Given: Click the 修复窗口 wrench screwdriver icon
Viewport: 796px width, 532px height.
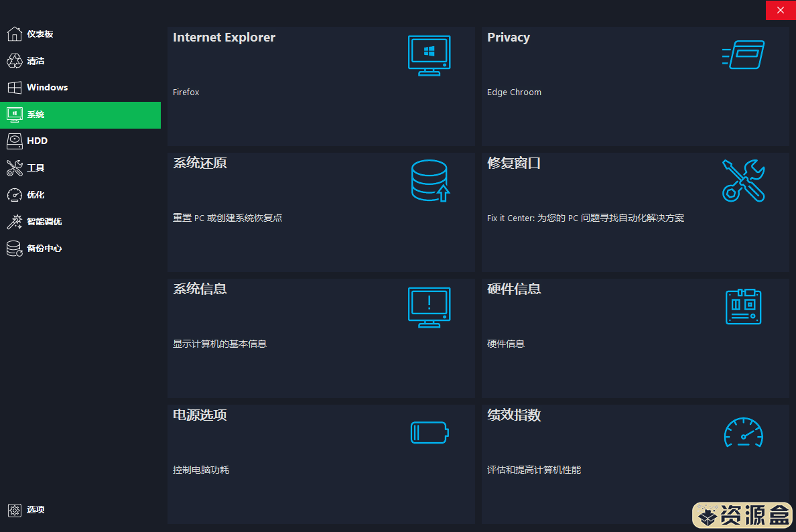Looking at the screenshot, I should pyautogui.click(x=743, y=181).
